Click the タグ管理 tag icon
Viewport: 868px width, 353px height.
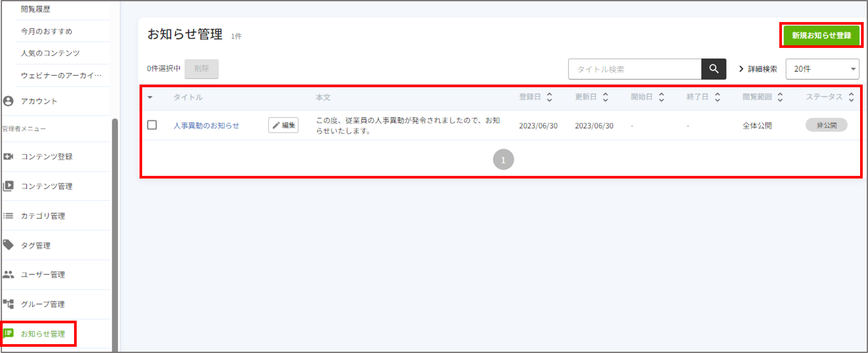8,245
